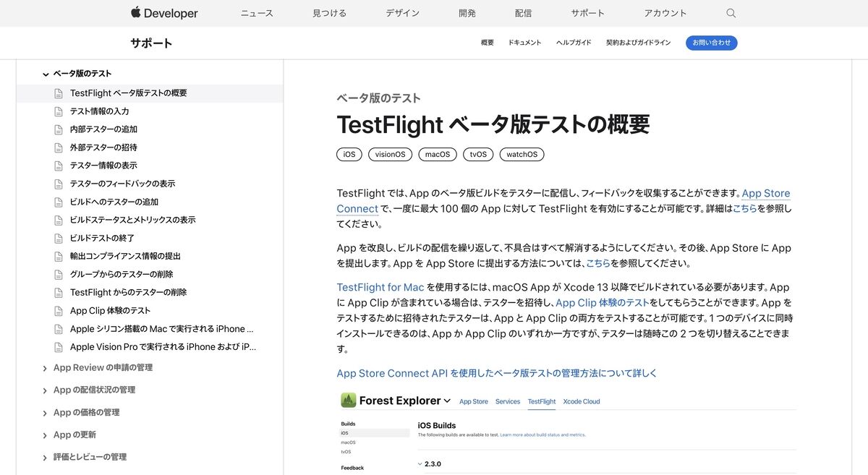Click document icon beside テスト情報の入力
Screen dimensions: 868x475
(59, 111)
